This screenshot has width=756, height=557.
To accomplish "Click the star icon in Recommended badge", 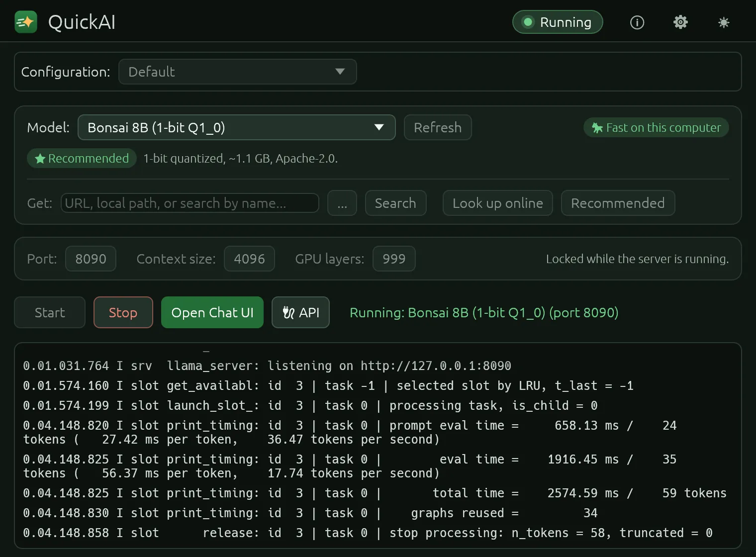I will pos(40,159).
